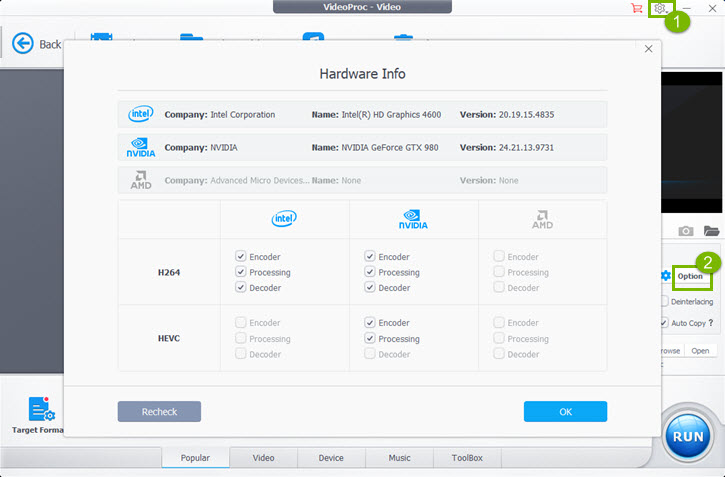Click the Target Format icon

(38, 410)
